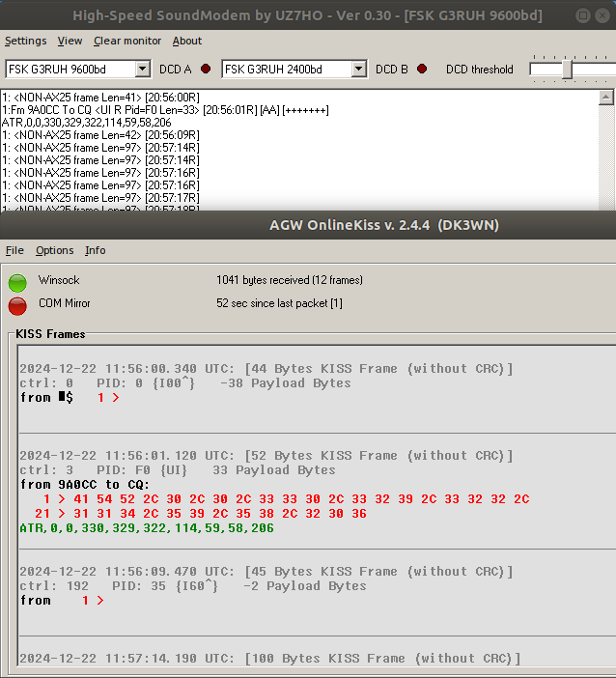616x678 pixels.
Task: Click the red COM Mirror status indicator
Action: [x=17, y=306]
